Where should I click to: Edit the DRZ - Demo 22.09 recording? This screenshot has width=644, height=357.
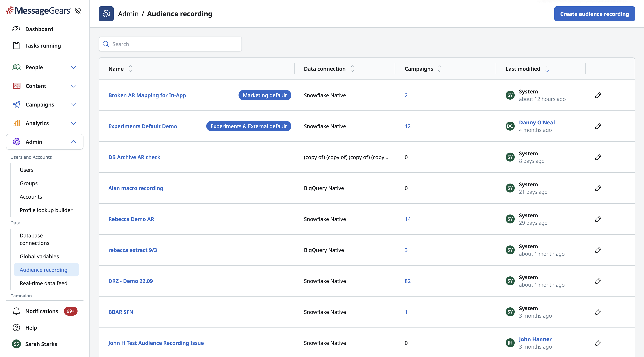coord(598,281)
